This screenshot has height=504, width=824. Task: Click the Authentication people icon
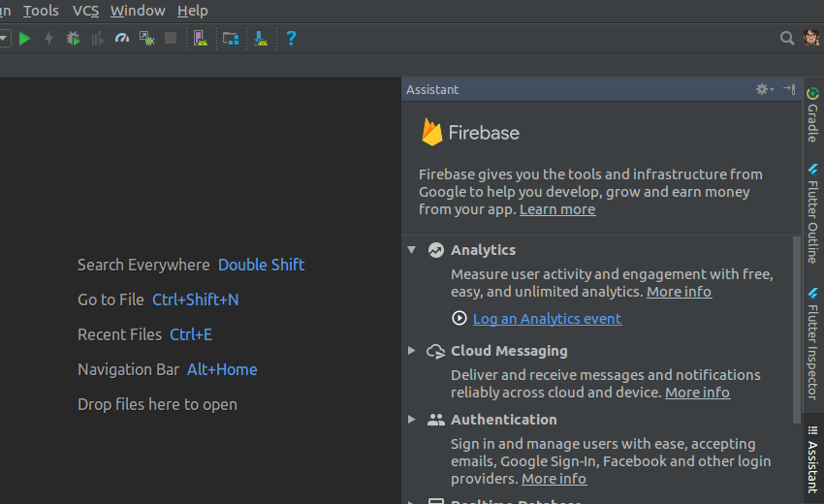436,420
